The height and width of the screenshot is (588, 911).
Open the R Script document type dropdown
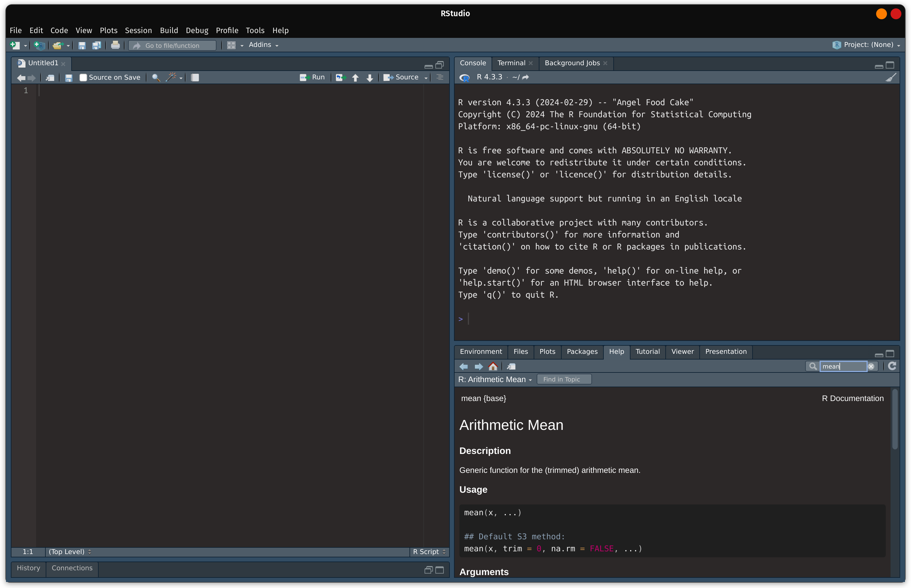pyautogui.click(x=428, y=552)
